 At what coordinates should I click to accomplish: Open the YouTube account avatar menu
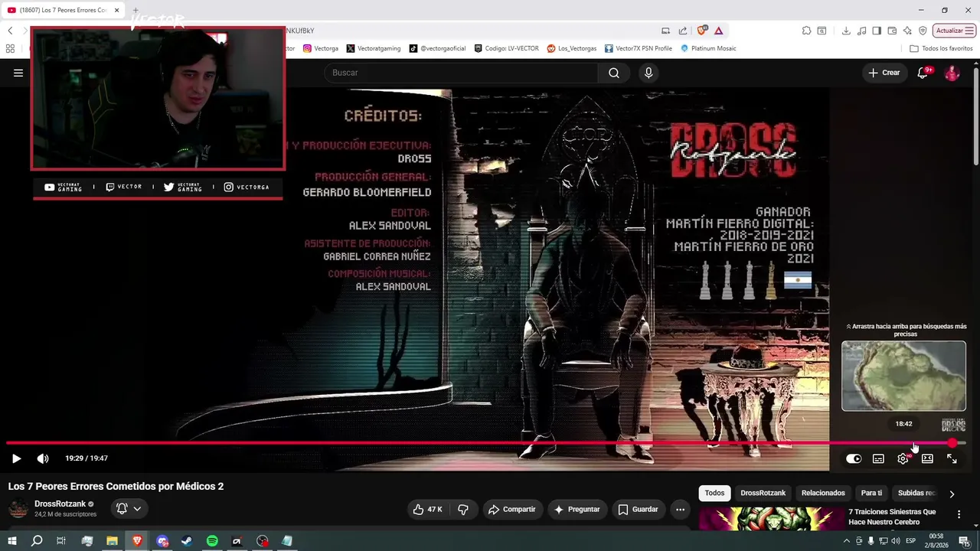(x=952, y=73)
